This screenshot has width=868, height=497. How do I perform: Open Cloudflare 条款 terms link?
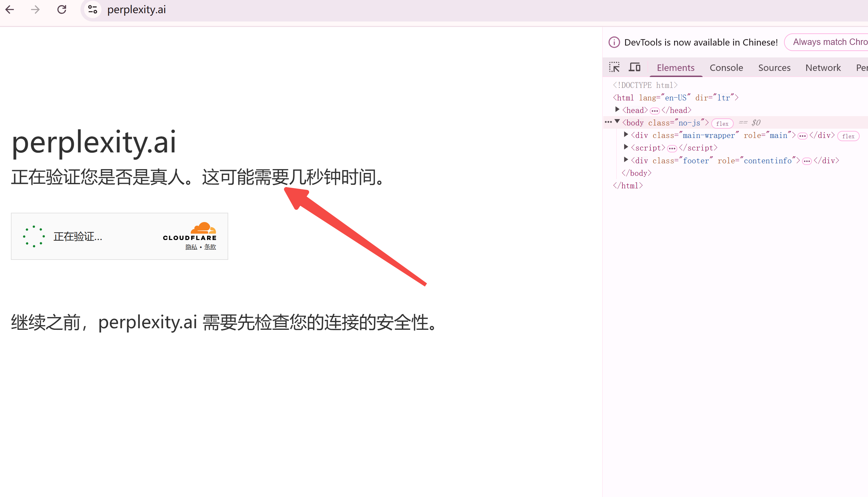210,247
